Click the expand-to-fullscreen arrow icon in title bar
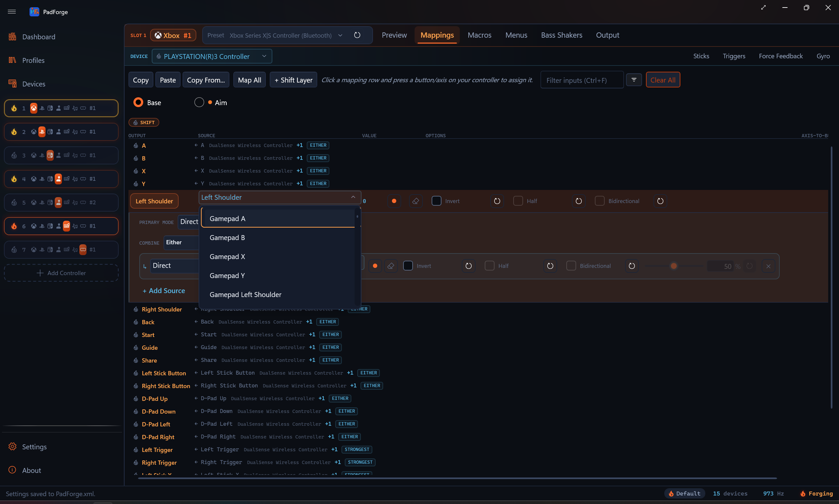The height and width of the screenshot is (504, 839). point(763,8)
